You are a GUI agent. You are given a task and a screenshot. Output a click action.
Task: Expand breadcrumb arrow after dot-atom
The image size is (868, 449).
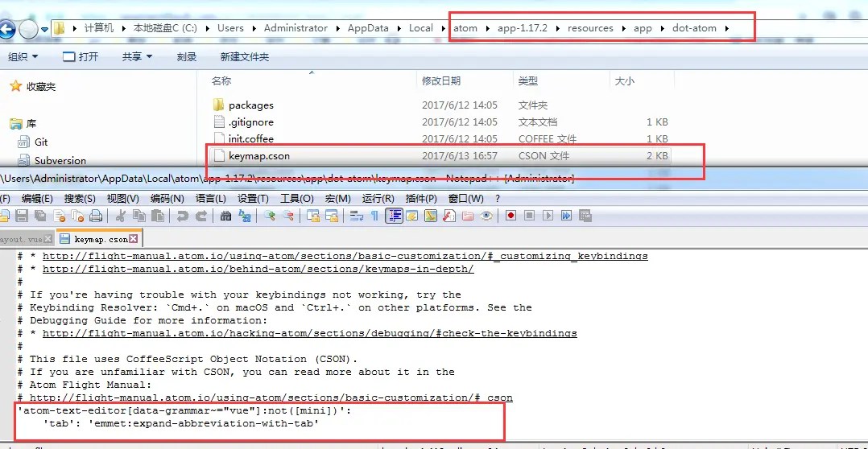click(727, 28)
